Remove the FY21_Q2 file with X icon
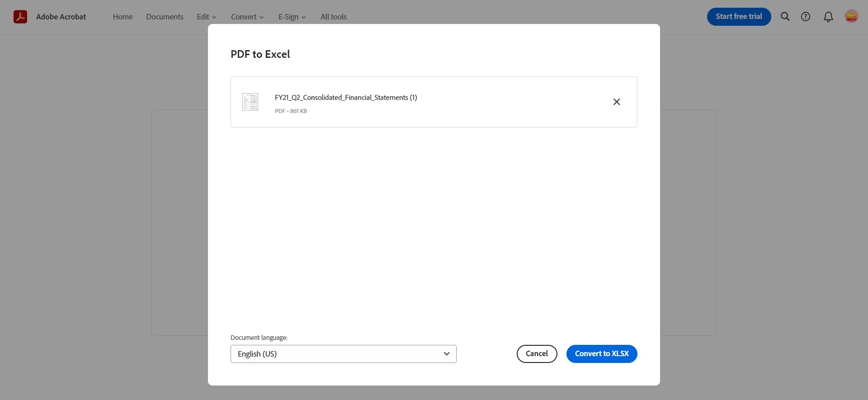 [617, 102]
